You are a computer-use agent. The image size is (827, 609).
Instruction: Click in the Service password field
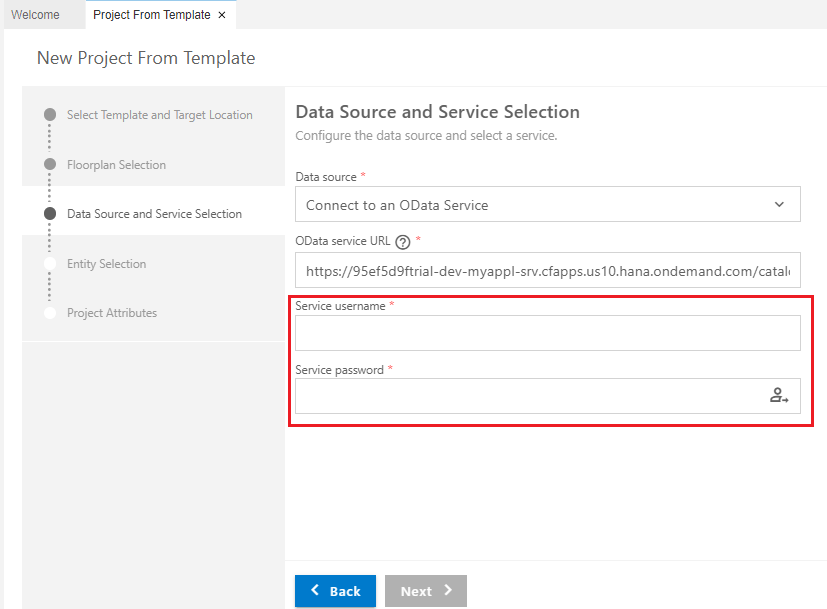(x=530, y=395)
